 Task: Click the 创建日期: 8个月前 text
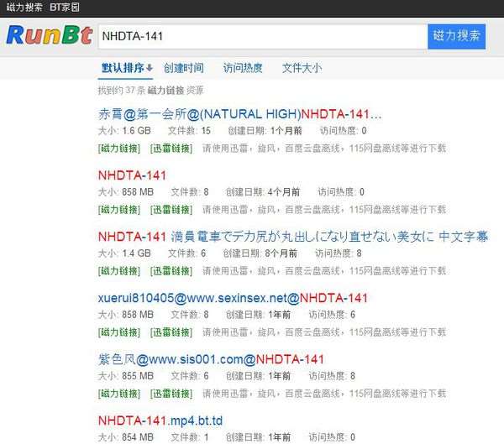click(x=260, y=253)
